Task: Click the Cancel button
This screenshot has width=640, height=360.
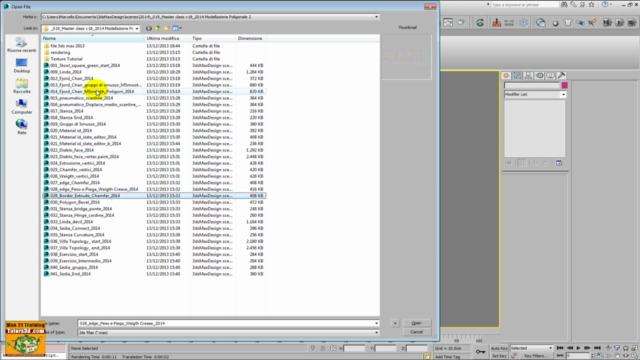Action: [x=416, y=332]
